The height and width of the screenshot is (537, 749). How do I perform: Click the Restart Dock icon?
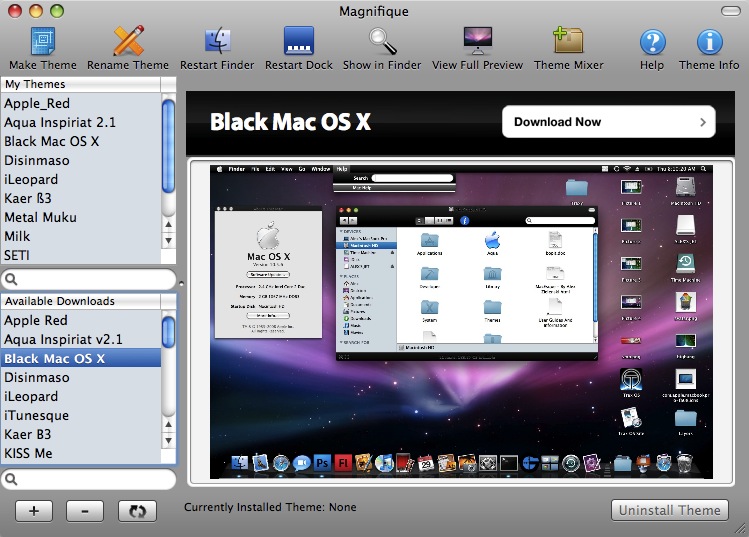[299, 41]
